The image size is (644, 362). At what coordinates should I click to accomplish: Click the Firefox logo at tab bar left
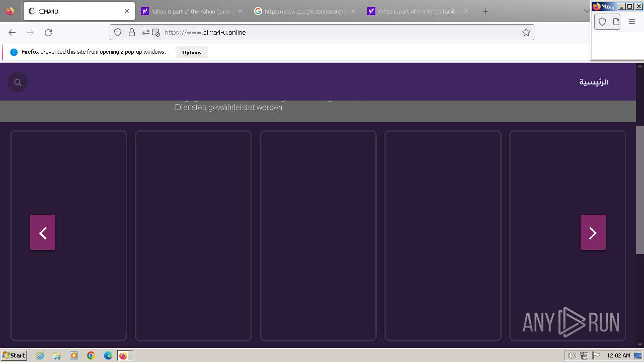click(10, 11)
